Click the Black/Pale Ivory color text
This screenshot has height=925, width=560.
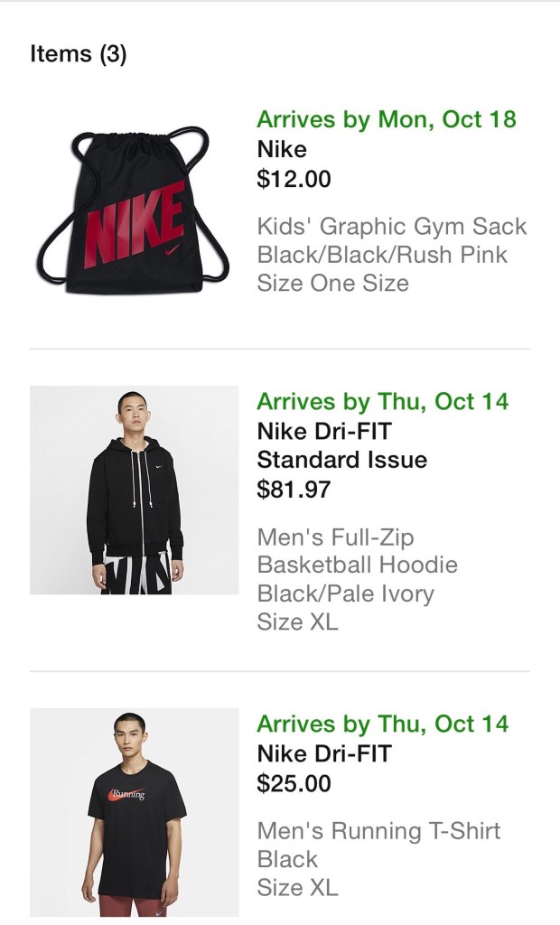point(345,594)
